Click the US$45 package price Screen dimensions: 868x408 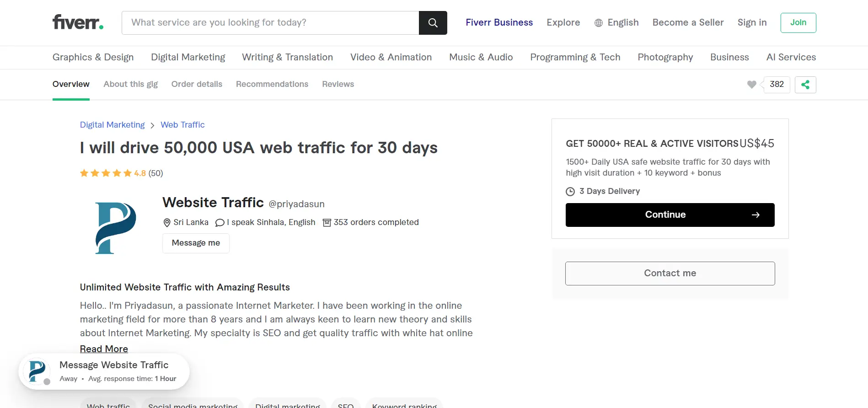click(757, 144)
